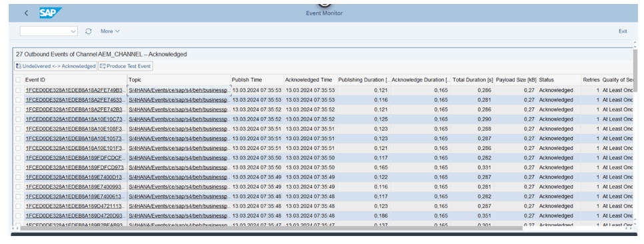Screen dimensions: 644x244
Task: Select the Payload Size [kB] column header
Action: click(x=516, y=80)
